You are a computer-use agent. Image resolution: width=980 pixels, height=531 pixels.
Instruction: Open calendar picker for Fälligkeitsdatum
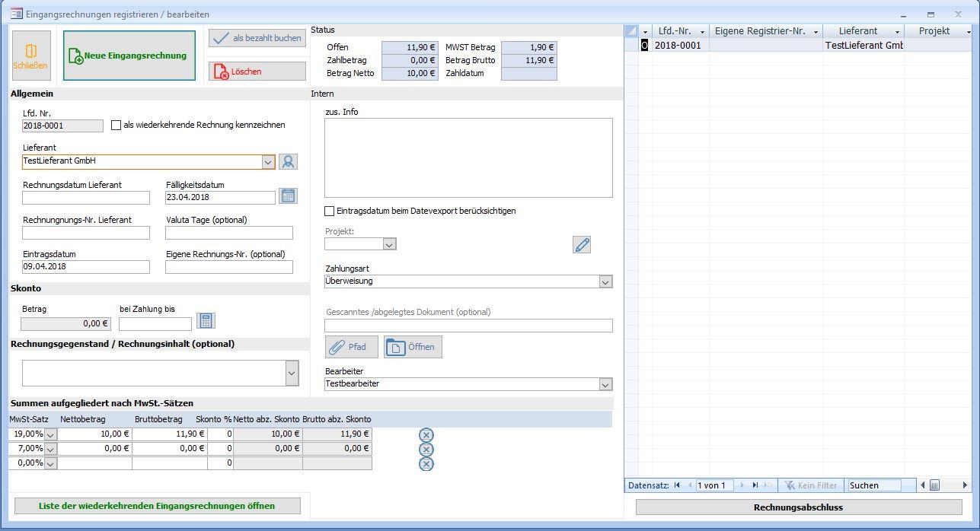(x=288, y=196)
